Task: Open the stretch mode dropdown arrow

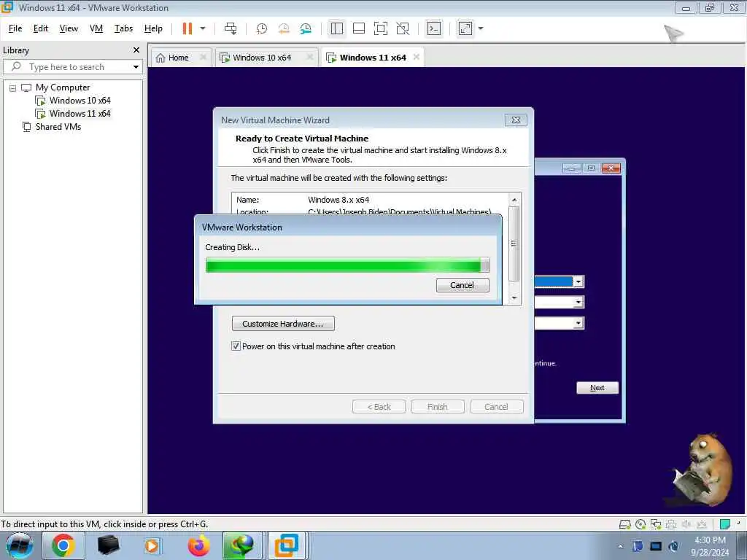Action: pos(481,28)
